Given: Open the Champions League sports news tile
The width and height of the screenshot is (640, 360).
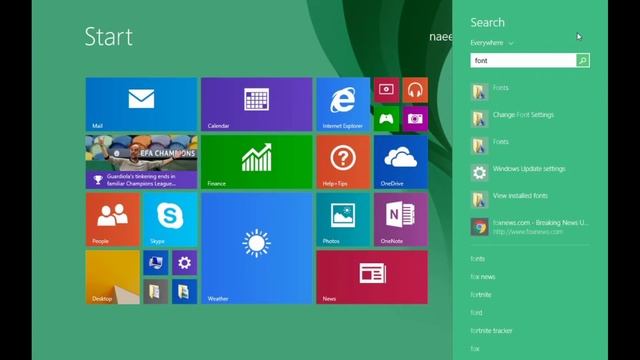Looking at the screenshot, I should pos(141,162).
